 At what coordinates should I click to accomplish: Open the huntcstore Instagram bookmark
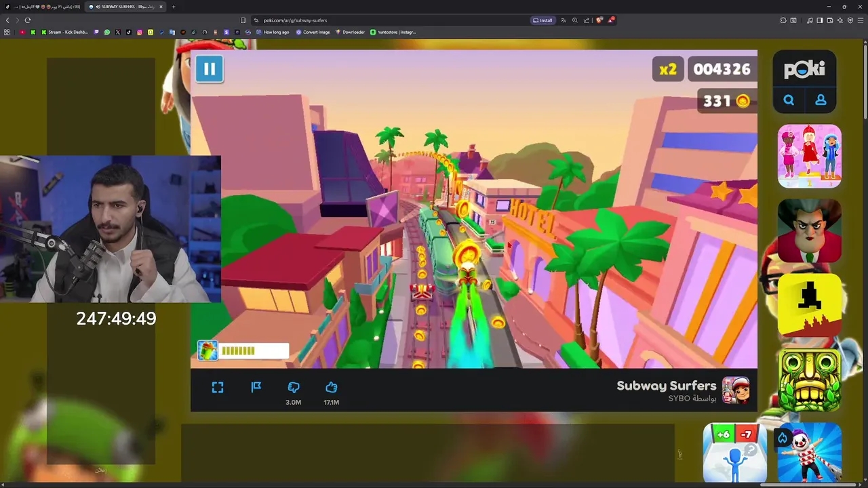393,32
